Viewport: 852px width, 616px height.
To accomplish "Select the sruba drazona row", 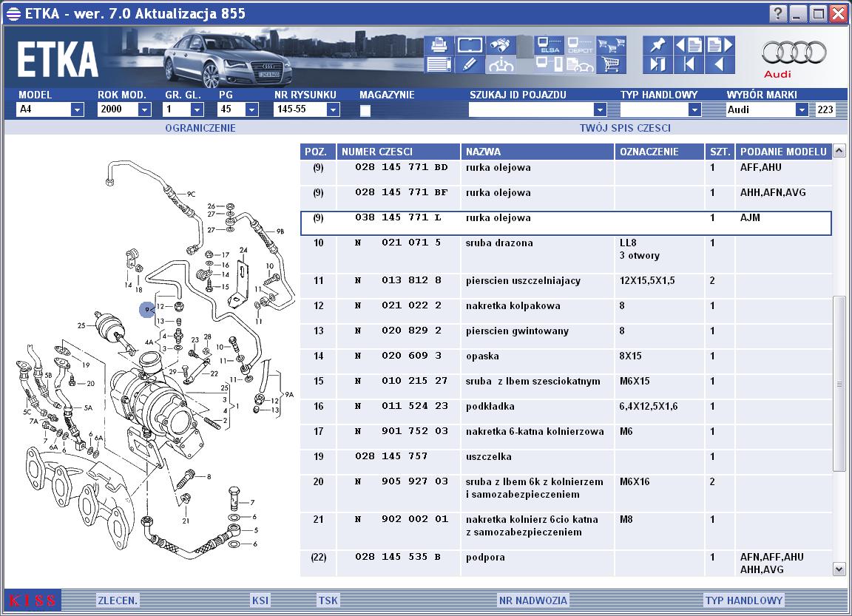I will [566, 255].
